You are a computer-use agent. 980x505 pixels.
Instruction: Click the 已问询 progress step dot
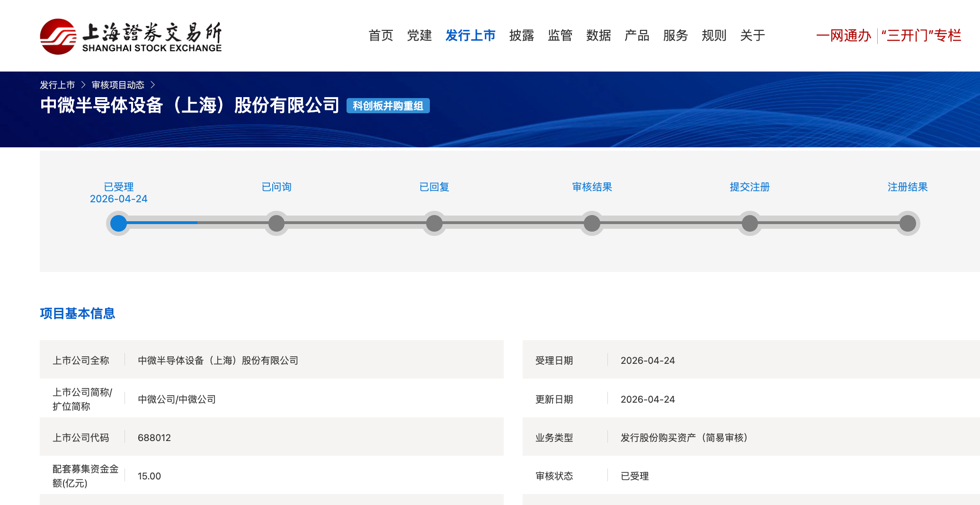point(276,223)
